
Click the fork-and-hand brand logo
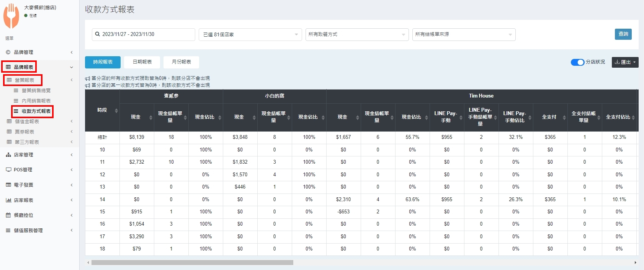coord(11,16)
